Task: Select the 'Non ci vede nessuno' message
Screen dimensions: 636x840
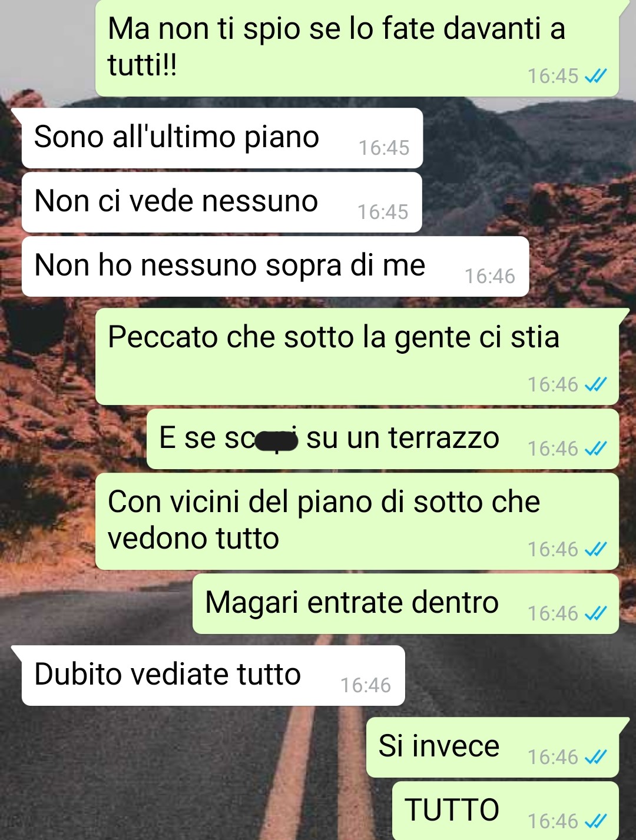Action: tap(221, 202)
